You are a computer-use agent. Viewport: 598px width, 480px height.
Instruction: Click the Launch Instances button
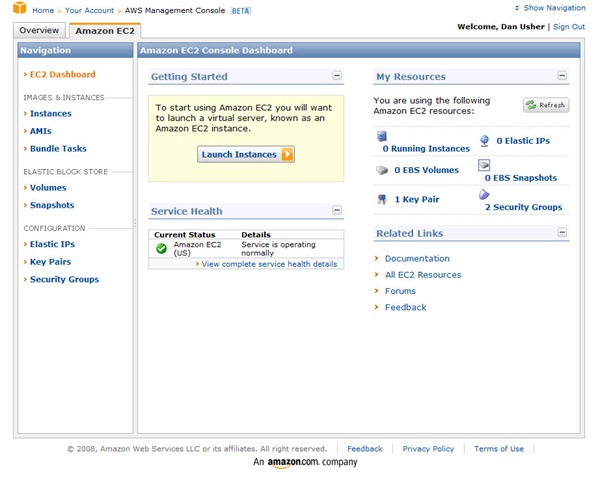coord(246,154)
